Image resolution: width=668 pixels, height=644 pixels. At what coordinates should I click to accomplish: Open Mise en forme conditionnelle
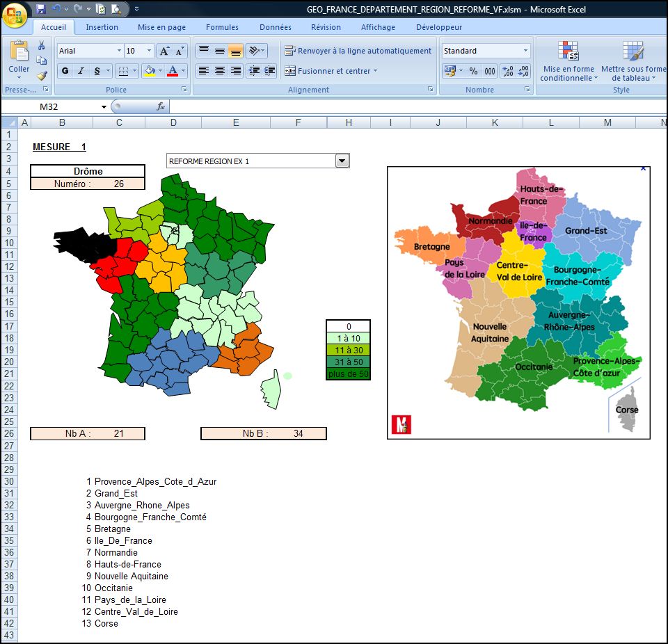pyautogui.click(x=568, y=61)
